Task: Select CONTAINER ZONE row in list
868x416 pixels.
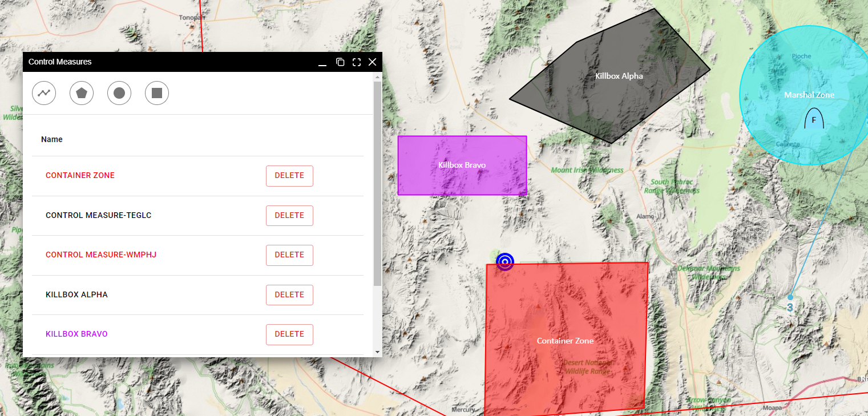Action: coord(197,176)
